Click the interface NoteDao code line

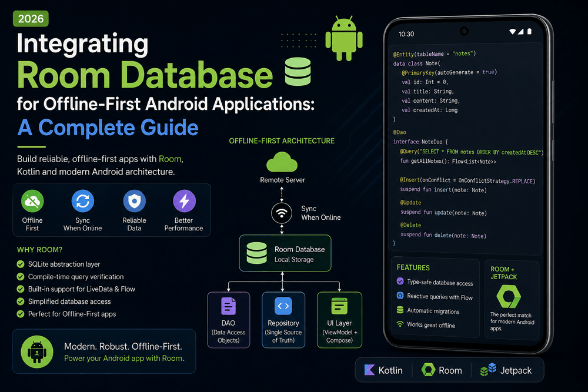tap(420, 142)
